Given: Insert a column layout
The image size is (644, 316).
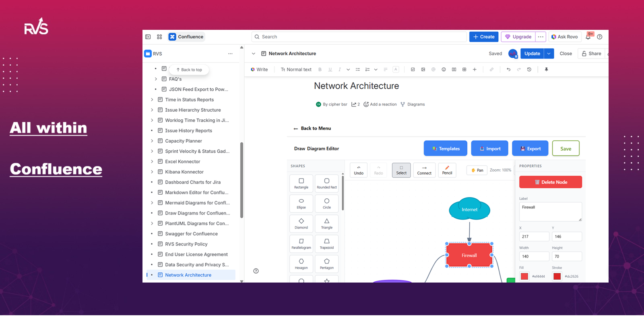Looking at the screenshot, I should coord(454,69).
